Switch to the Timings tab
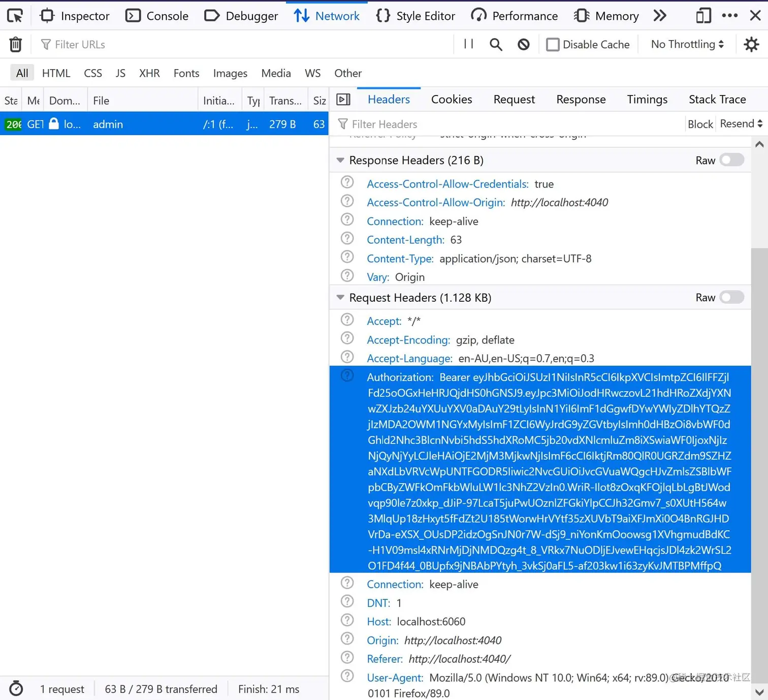Viewport: 768px width, 700px height. click(647, 100)
